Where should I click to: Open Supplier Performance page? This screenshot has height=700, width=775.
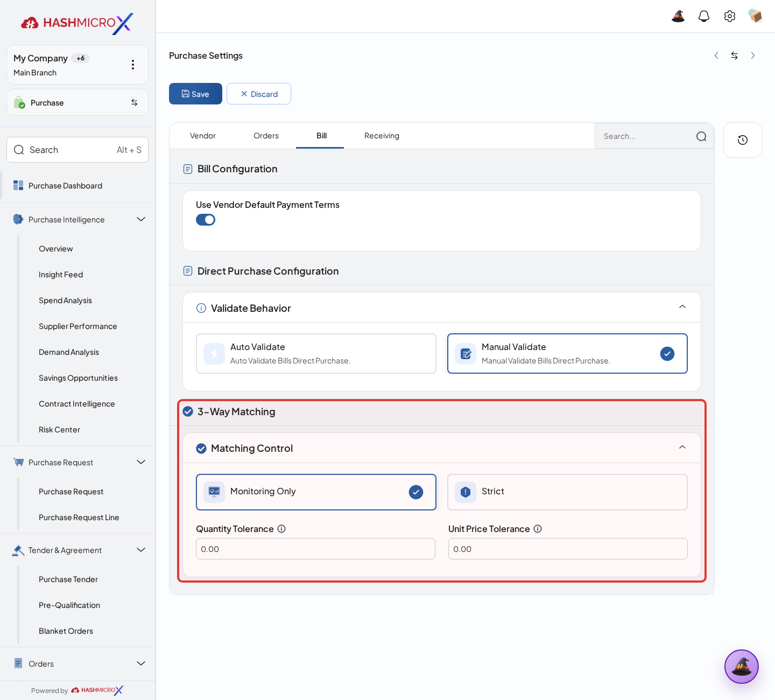click(x=77, y=326)
